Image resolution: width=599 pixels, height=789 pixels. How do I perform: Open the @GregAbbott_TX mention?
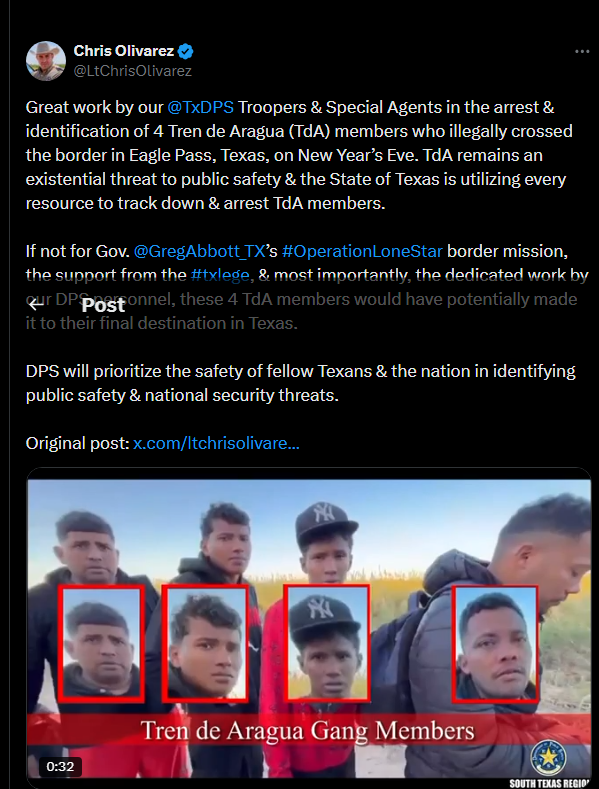click(199, 251)
